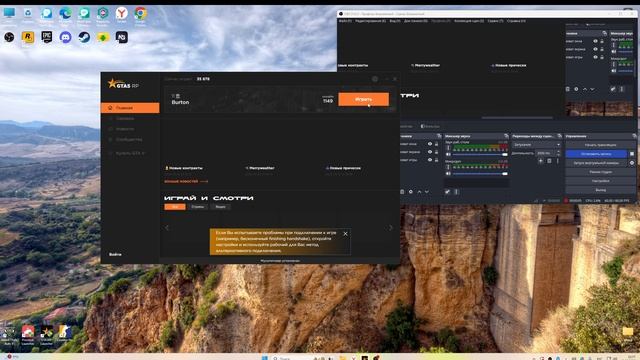The width and height of the screenshot is (640, 360).
Task: Follow the Больше новостей link
Action: pos(186,181)
